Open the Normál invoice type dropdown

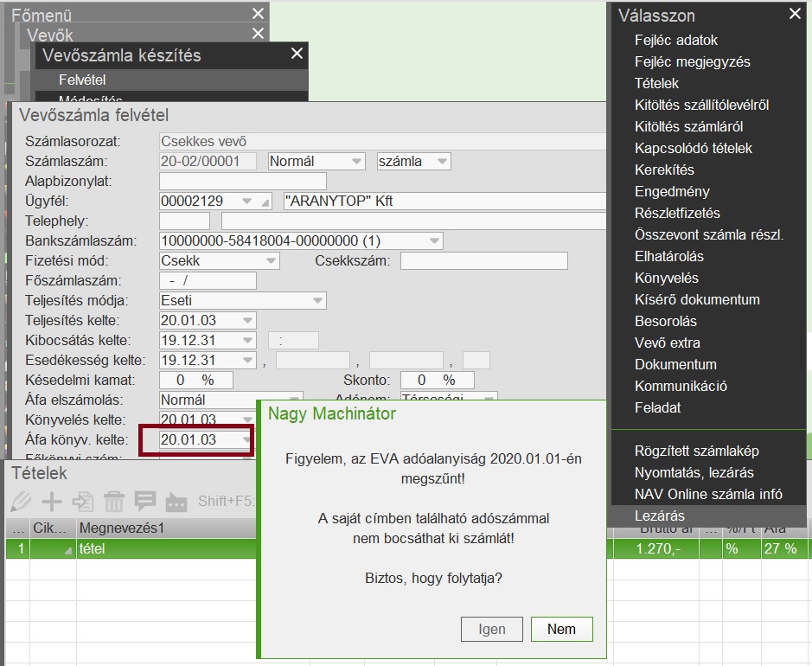click(356, 161)
